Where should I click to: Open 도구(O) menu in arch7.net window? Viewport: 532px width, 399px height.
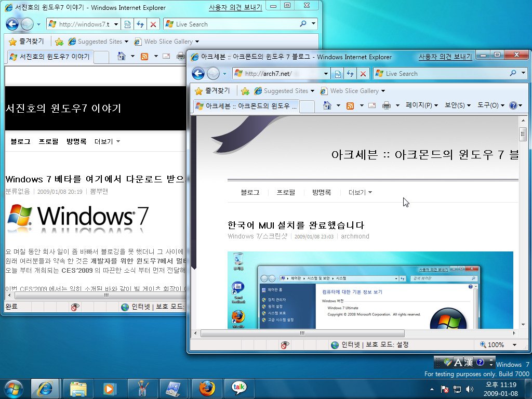pos(491,105)
